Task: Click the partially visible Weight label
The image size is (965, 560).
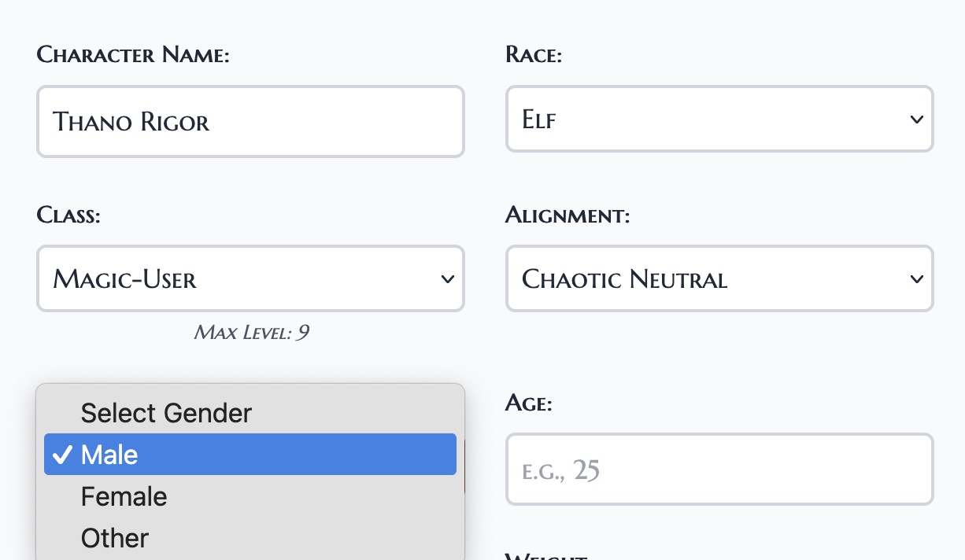Action: [x=547, y=556]
